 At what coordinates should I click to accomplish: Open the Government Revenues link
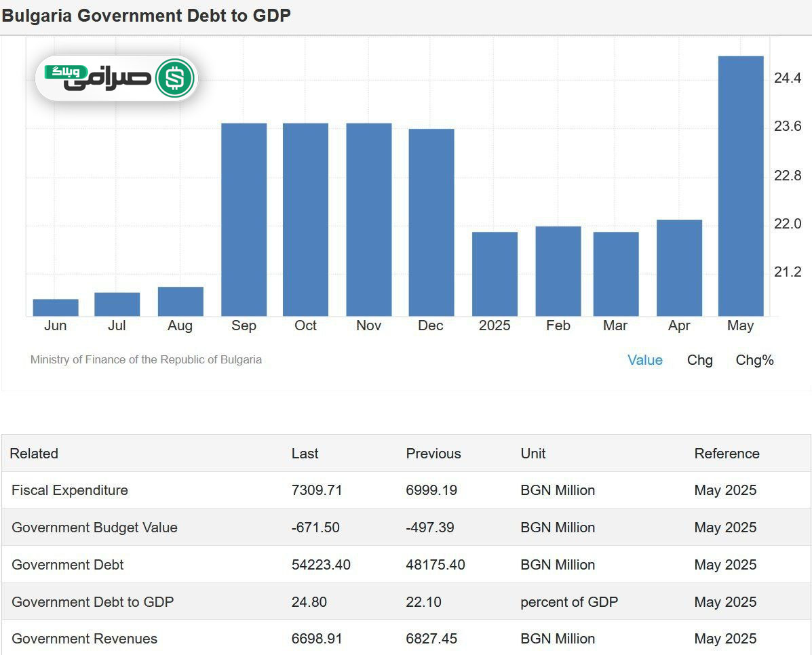84,639
